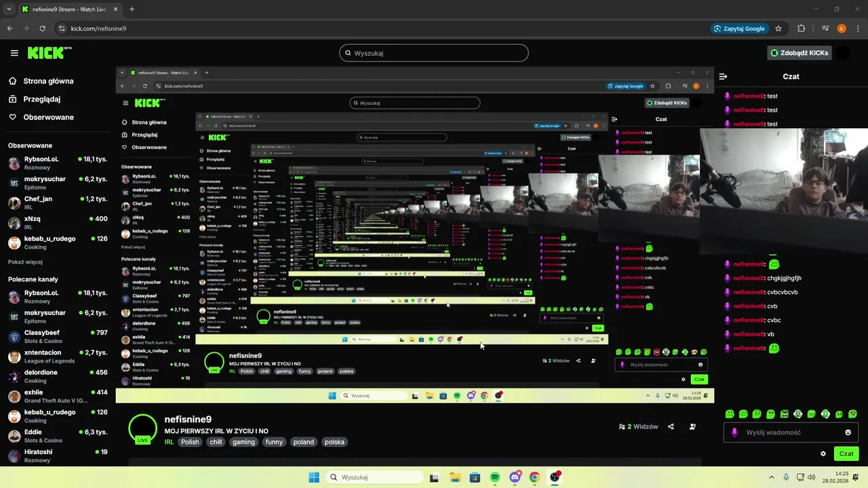Click the KICK logo in header
Image resolution: width=868 pixels, height=488 pixels.
pyautogui.click(x=50, y=53)
